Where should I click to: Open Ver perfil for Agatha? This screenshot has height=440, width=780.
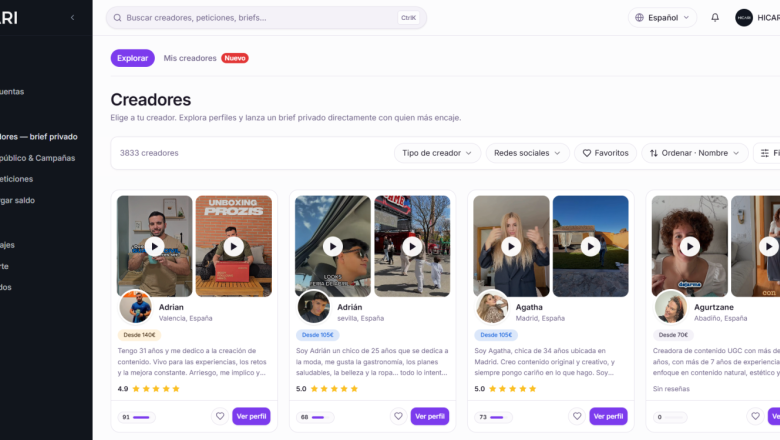pos(608,416)
